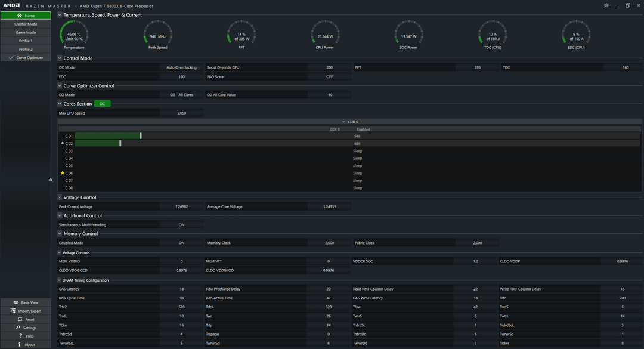The height and width of the screenshot is (349, 644).
Task: Open CO Mode dropdown value
Action: (x=181, y=95)
